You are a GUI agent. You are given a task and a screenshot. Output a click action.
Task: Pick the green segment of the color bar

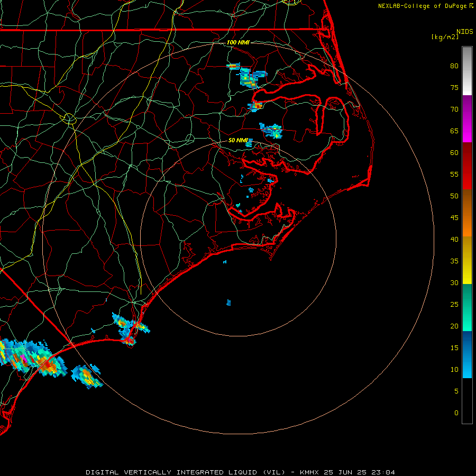(x=467, y=307)
